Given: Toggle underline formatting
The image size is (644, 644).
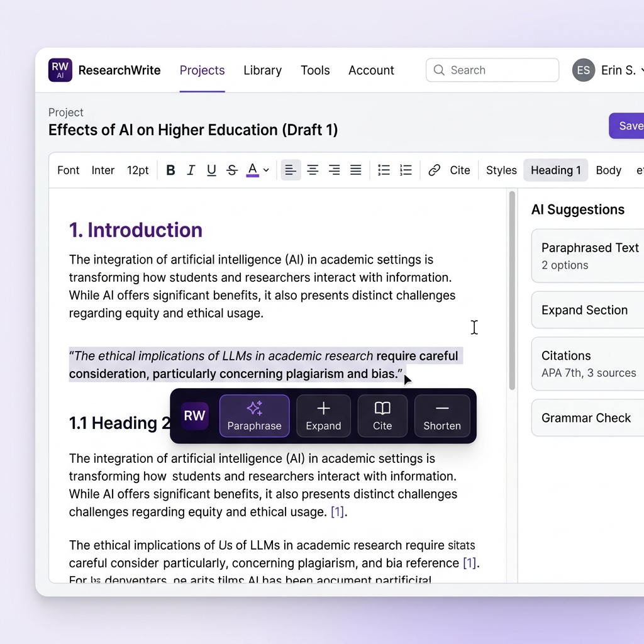Looking at the screenshot, I should click(211, 170).
